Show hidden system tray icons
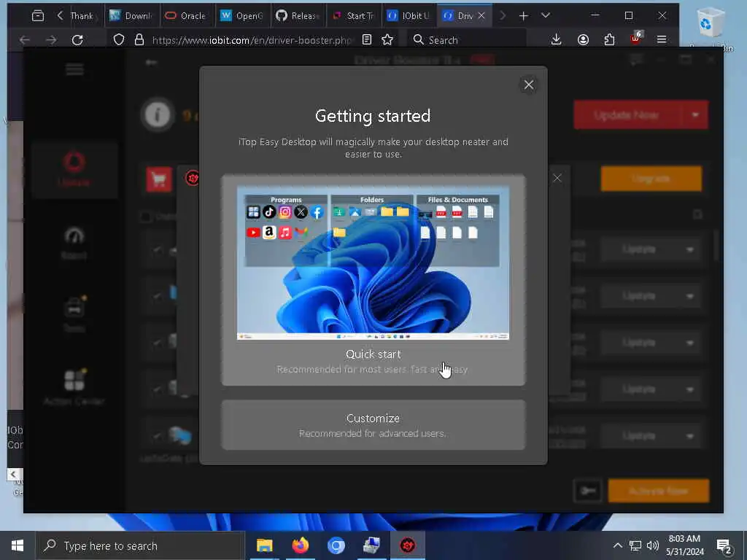The image size is (747, 560). [x=617, y=545]
